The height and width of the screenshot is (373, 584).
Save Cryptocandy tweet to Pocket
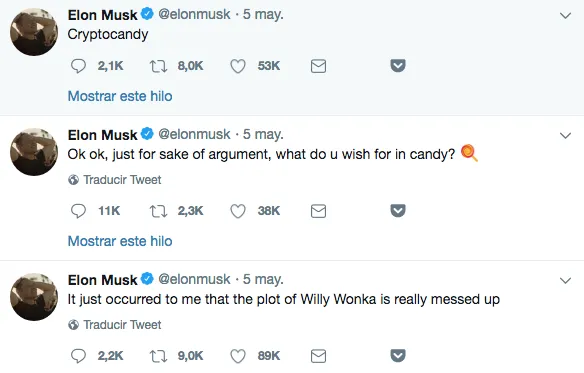point(398,66)
